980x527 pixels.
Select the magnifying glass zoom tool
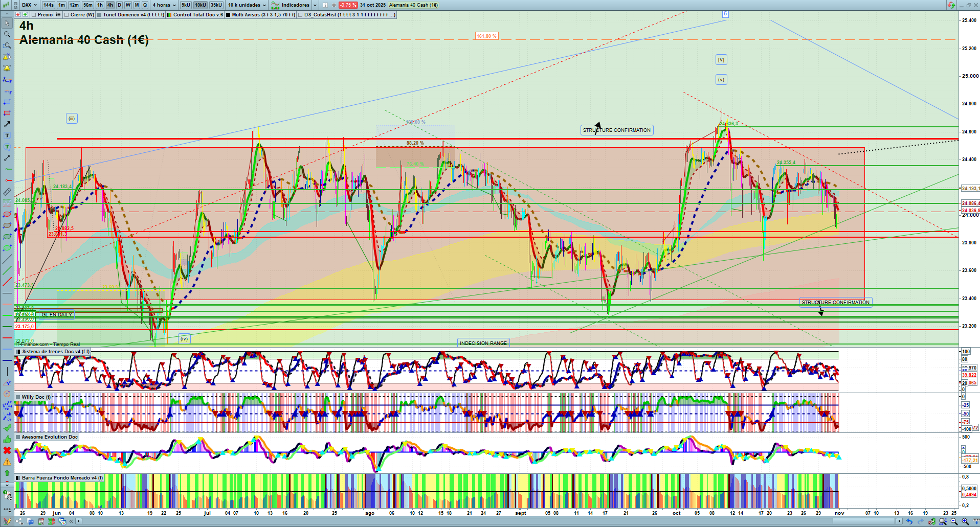pos(7,34)
